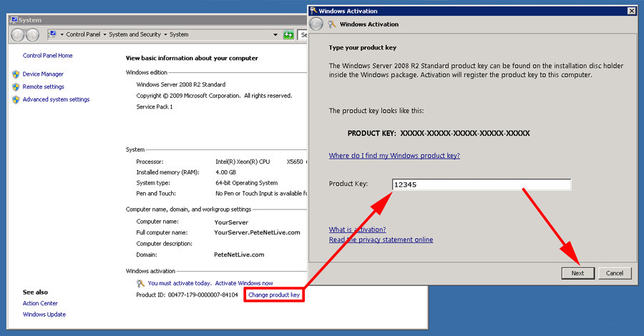Click into the Product Key text field

coord(481,184)
